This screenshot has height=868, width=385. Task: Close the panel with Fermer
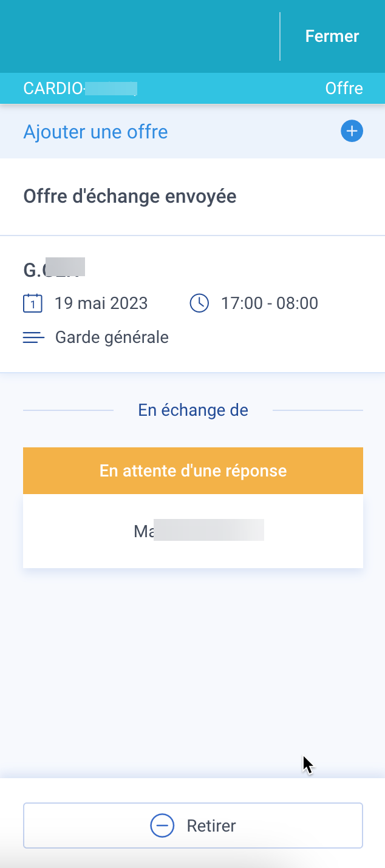tap(332, 36)
